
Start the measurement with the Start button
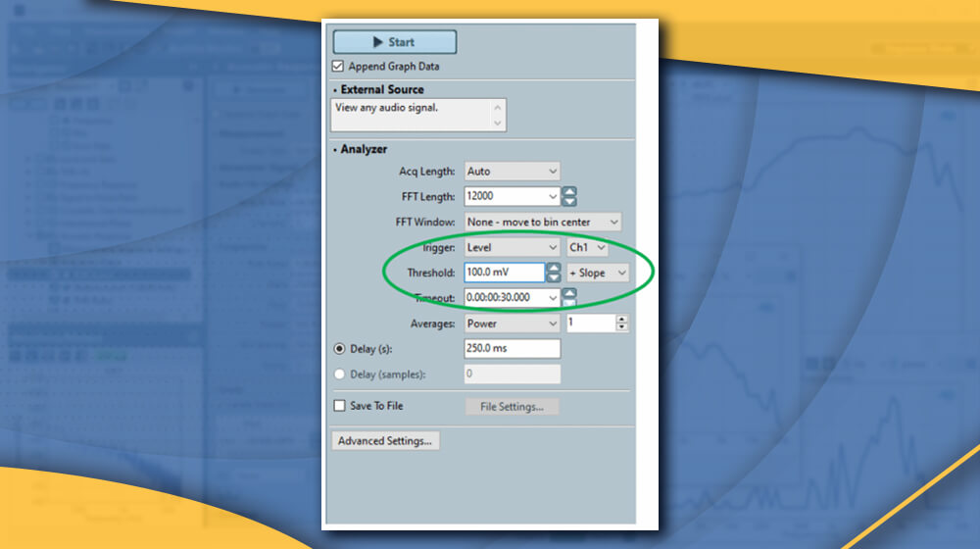(x=394, y=42)
